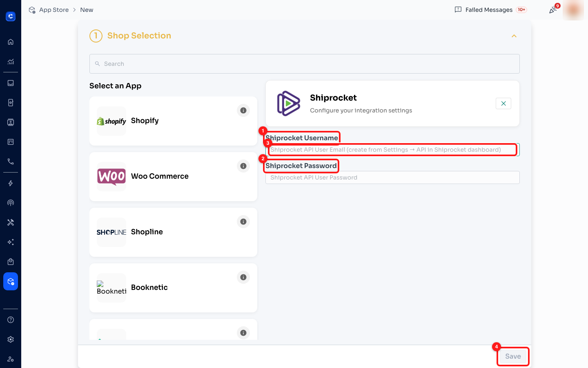
Task: Click the Shiprocket logo icon
Action: coord(289,103)
